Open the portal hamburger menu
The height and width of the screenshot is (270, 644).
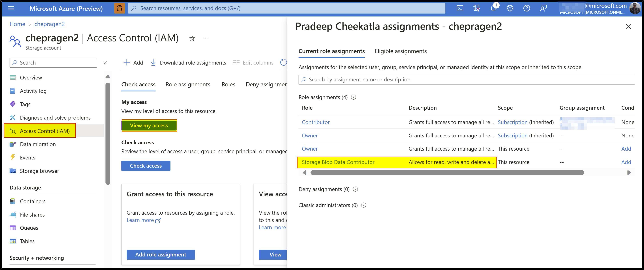tap(11, 8)
